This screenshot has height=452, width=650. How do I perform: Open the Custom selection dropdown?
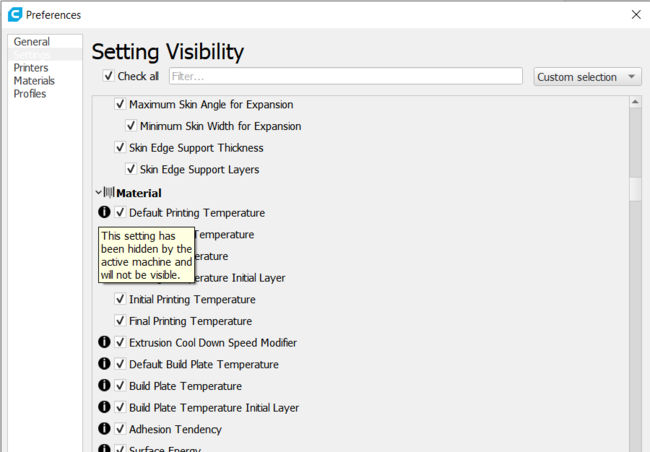(x=588, y=77)
